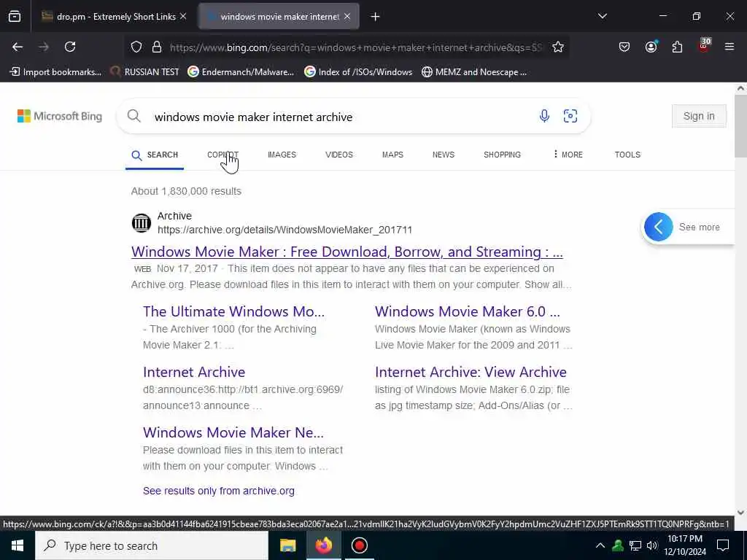Image resolution: width=747 pixels, height=560 pixels.
Task: Select the SEARCH results tab
Action: coord(155,155)
